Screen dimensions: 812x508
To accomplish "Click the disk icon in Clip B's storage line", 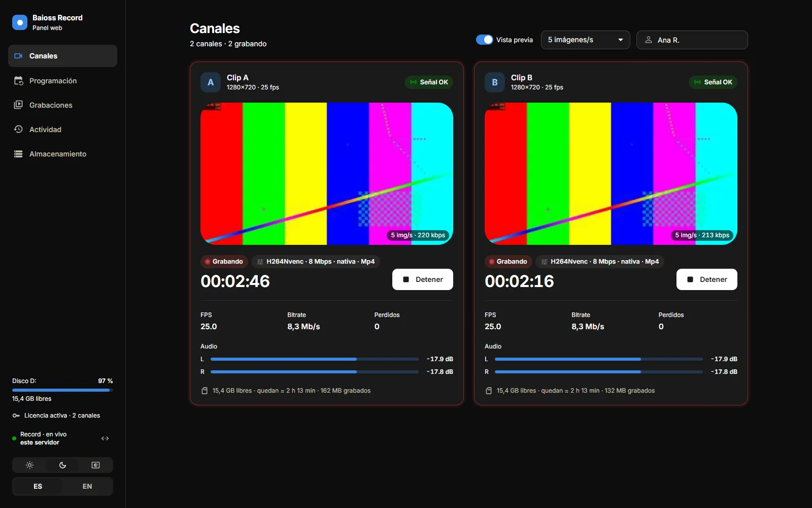I will click(489, 391).
